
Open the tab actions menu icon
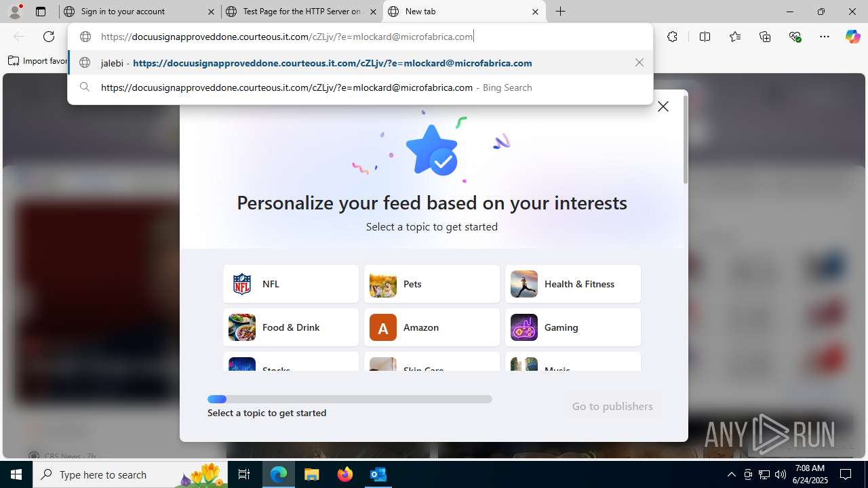point(41,12)
